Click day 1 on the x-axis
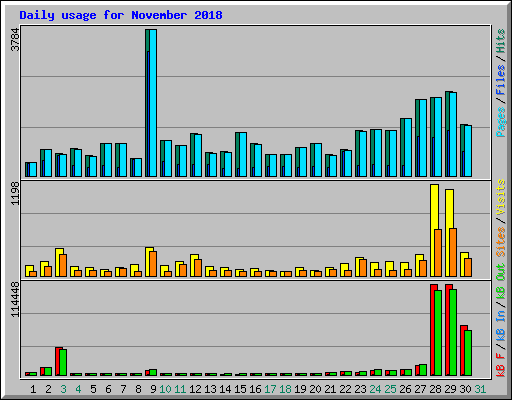Image resolution: width=512 pixels, height=400 pixels. point(33,389)
